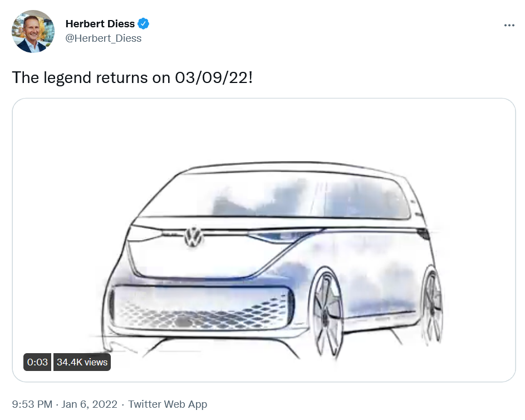Open Herbert Diess's profile avatar photo
This screenshot has width=525, height=420.
click(x=33, y=31)
